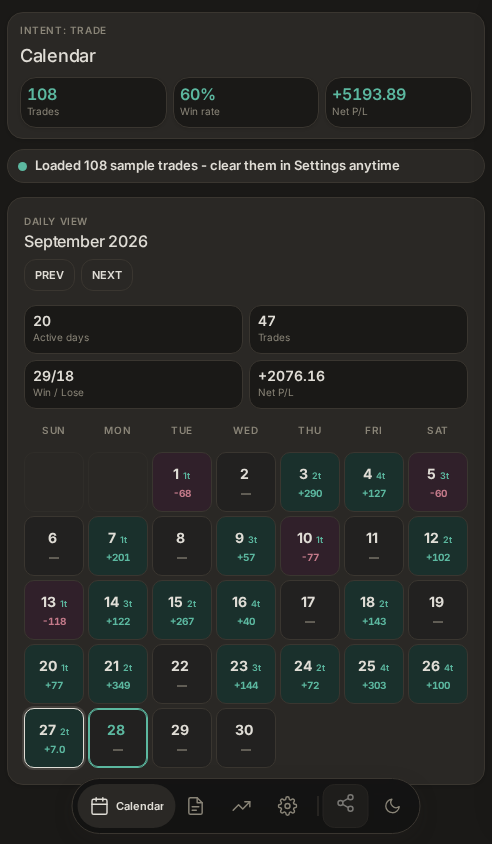Select September 25 showing +303
492x844 pixels.
tap(374, 674)
